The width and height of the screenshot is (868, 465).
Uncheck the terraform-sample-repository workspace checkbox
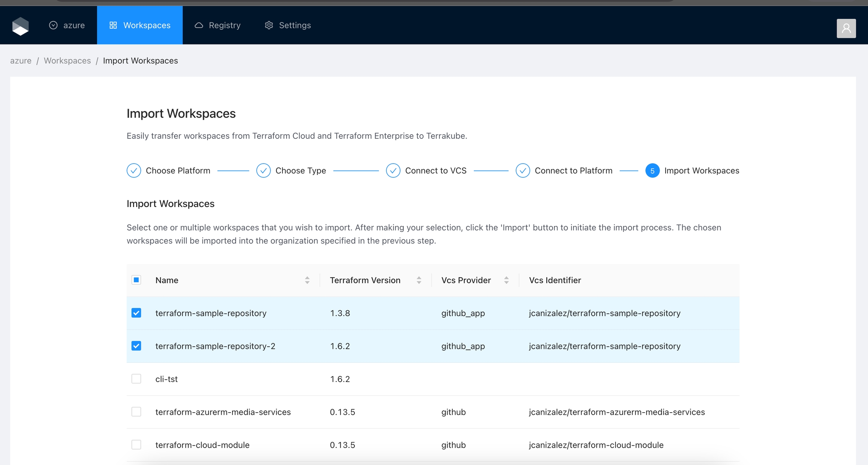(136, 313)
